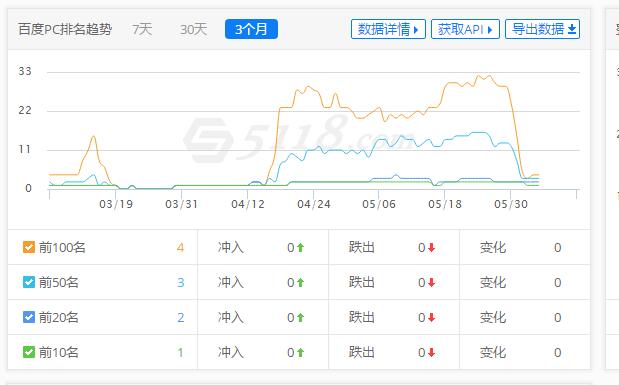Click the 11 y-axis label
The width and height of the screenshot is (619, 385).
coord(25,149)
